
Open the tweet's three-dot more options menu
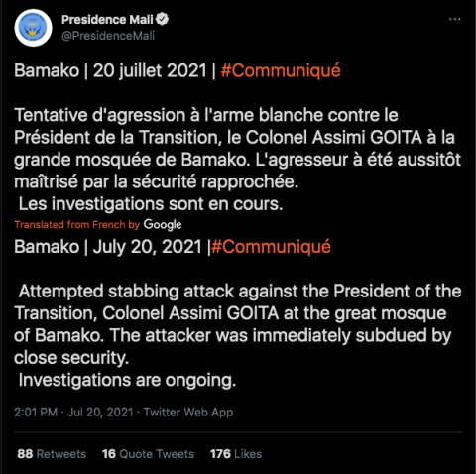coord(455,19)
